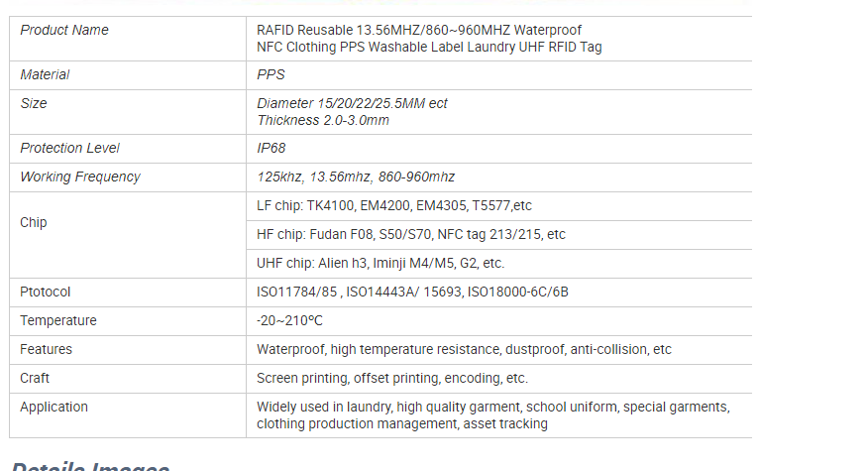Click the Chip row label
Viewport: 868px width, 471px height.
34,222
